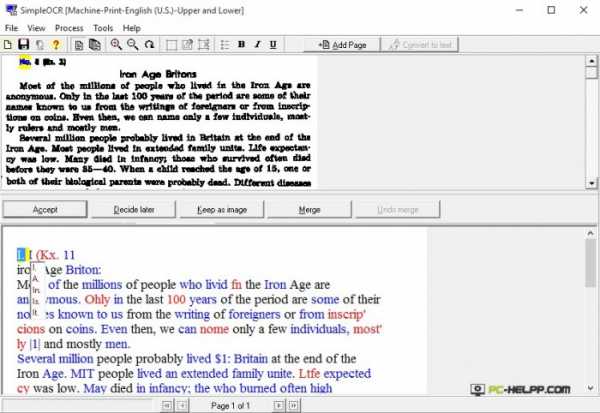Choose suggestion 'A' from popup list
Image resolution: width=600 pixels, height=413 pixels.
pos(35,279)
